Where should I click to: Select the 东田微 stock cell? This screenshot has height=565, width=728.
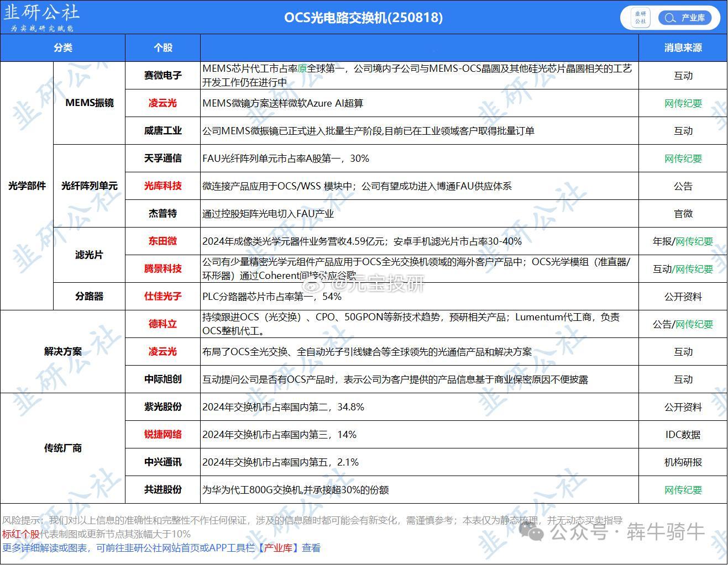coord(163,241)
